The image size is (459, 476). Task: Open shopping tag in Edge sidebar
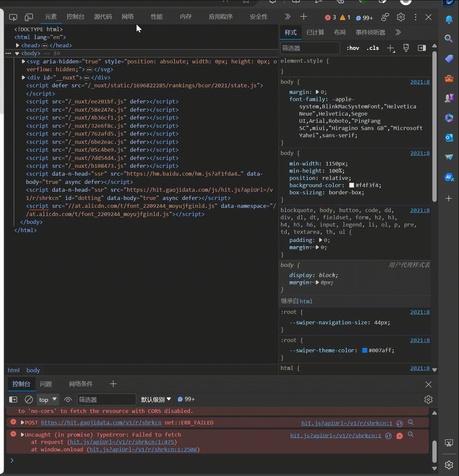[449, 59]
